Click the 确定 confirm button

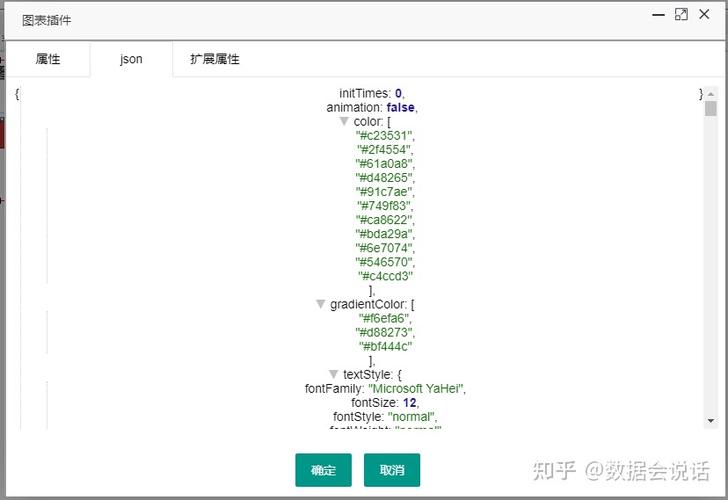323,470
